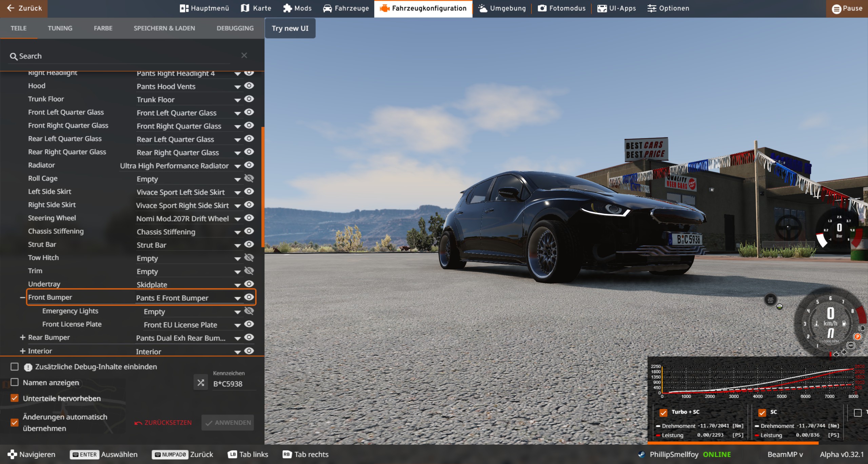
Task: Collapse the Front Bumper tree item
Action: click(x=22, y=298)
